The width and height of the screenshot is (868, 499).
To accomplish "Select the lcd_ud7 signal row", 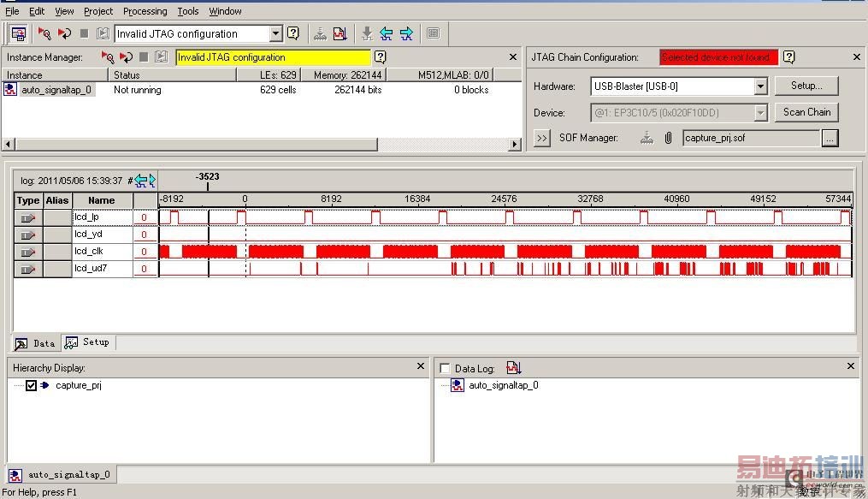I will [102, 269].
